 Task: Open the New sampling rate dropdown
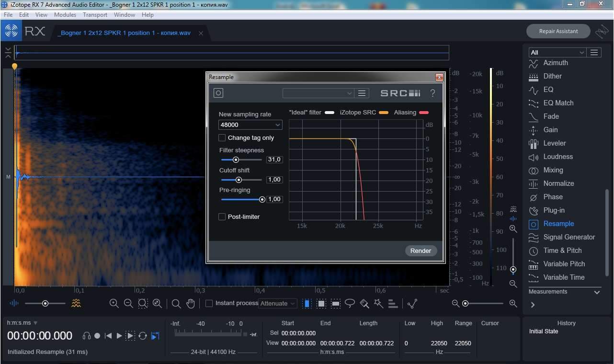click(x=250, y=125)
